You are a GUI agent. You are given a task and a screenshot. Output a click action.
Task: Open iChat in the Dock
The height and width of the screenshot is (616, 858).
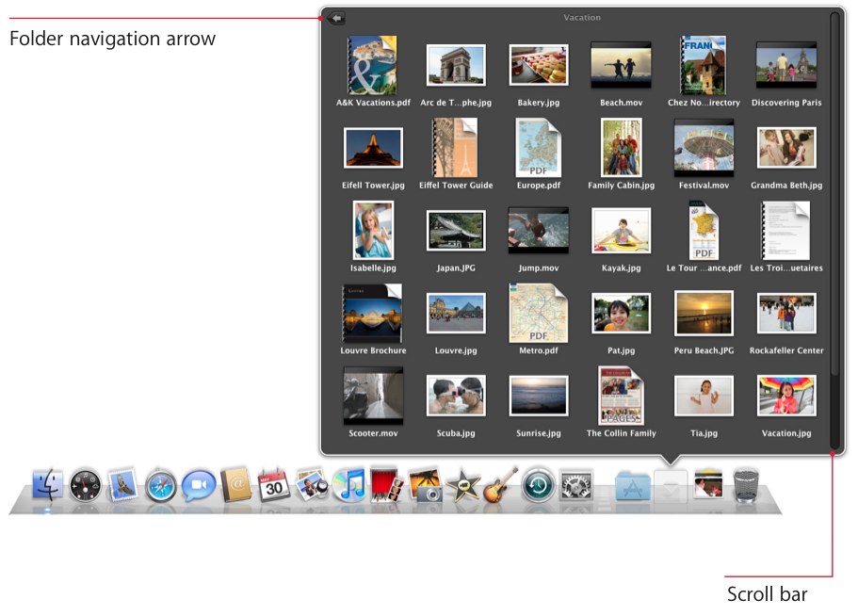199,486
